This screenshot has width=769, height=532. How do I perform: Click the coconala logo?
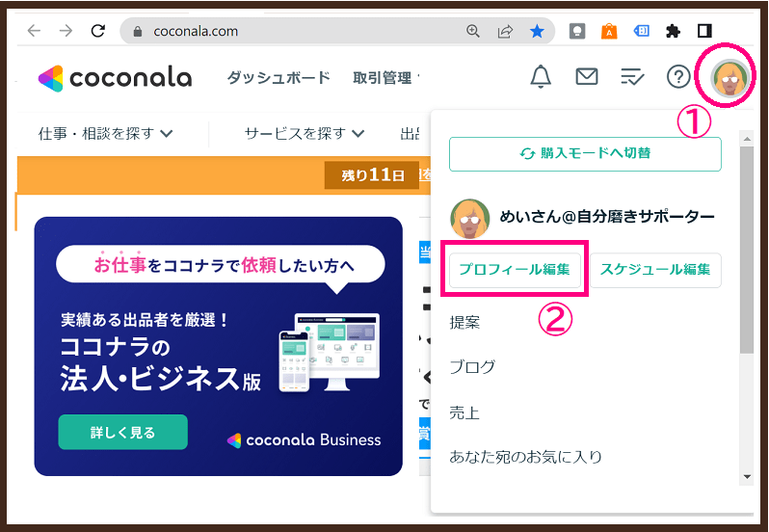coord(115,78)
